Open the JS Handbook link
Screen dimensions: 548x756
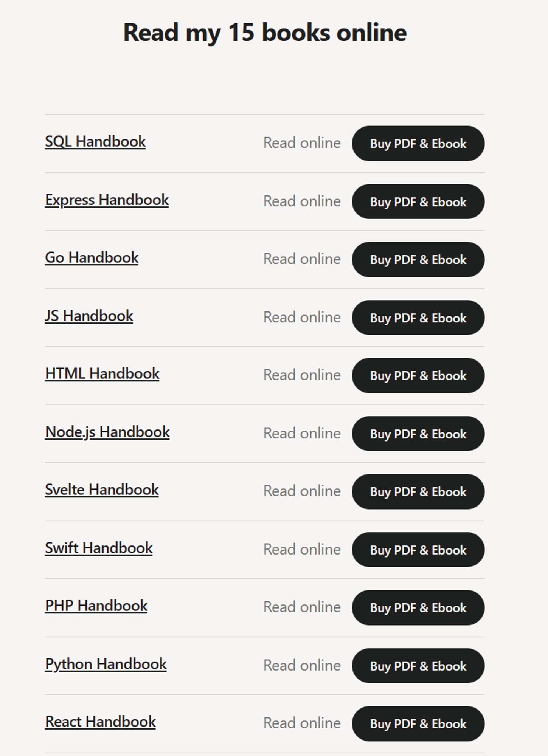89,316
